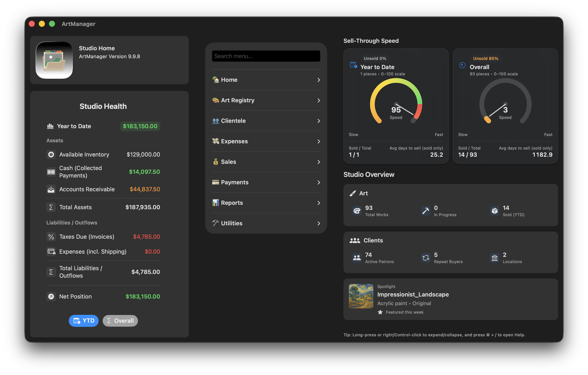Open the Sales menu item

click(x=228, y=162)
